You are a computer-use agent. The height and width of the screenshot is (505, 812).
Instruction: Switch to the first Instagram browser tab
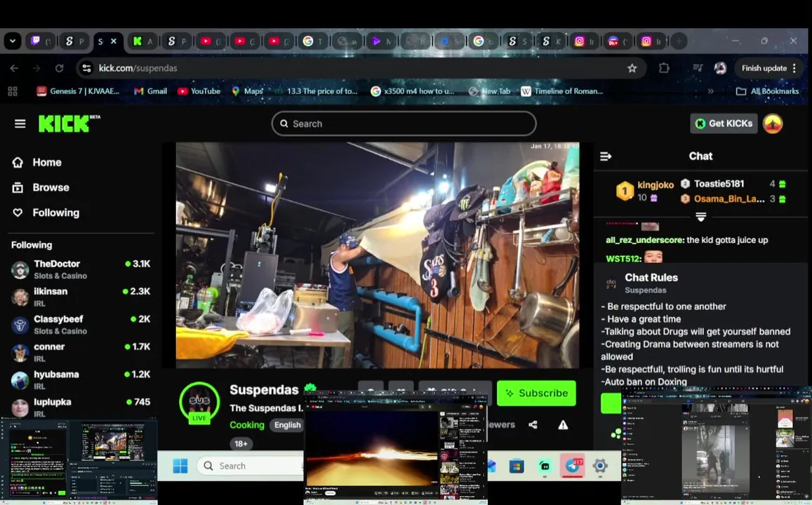coord(585,41)
